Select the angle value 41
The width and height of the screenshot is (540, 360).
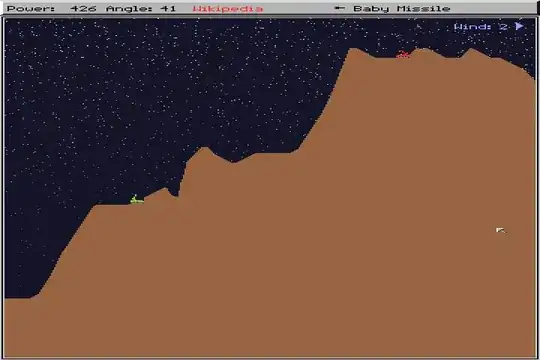pyautogui.click(x=168, y=8)
